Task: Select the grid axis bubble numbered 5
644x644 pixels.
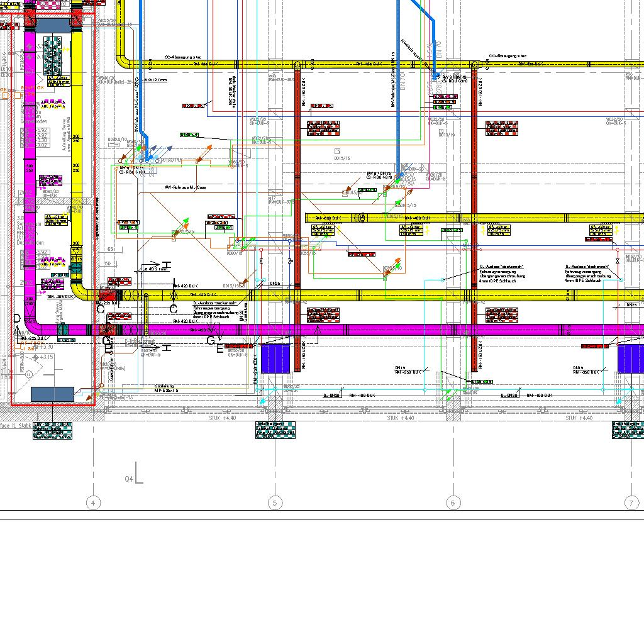Action: [x=275, y=502]
